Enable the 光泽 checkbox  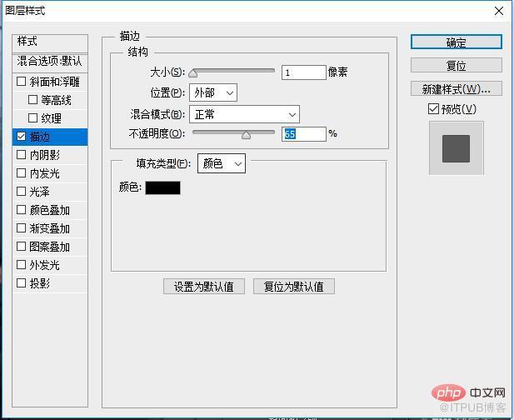(21, 192)
